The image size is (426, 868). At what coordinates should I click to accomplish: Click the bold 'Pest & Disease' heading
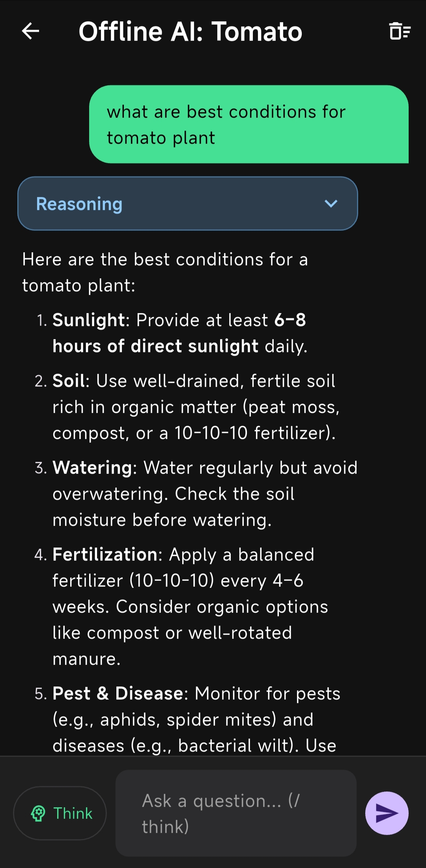(x=118, y=694)
